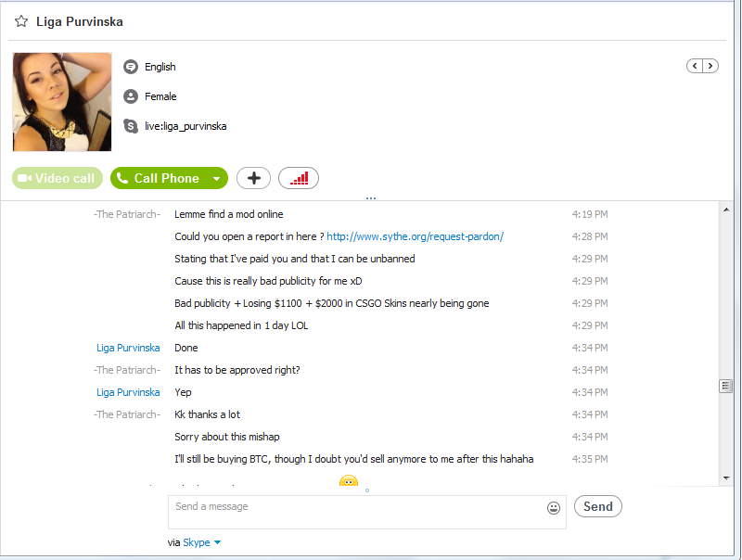Star Liga Purvinska as a favorite
Viewport: 742px width, 560px height.
coord(21,21)
